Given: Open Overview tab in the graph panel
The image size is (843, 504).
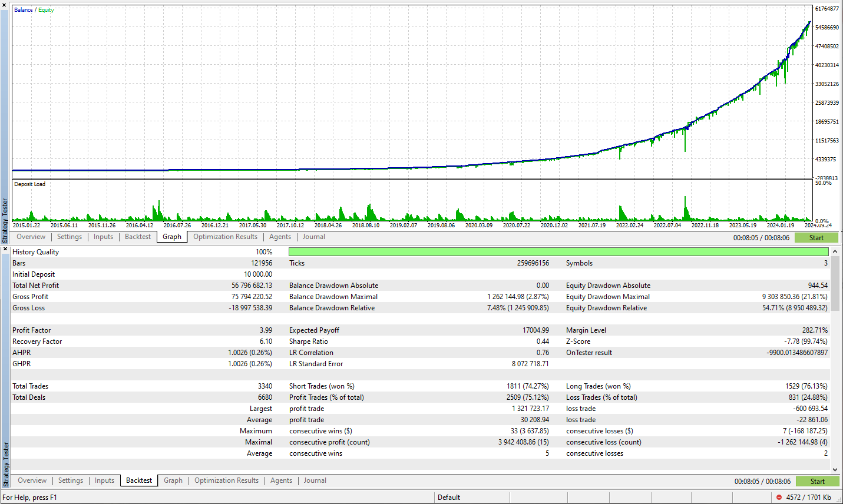Looking at the screenshot, I should [x=31, y=237].
